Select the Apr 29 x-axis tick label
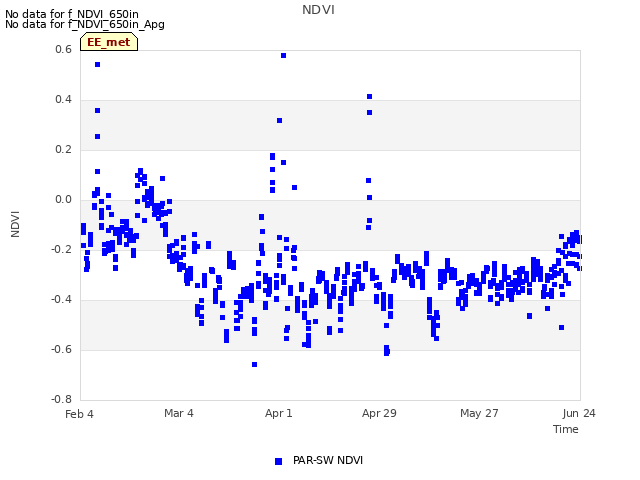 (379, 413)
